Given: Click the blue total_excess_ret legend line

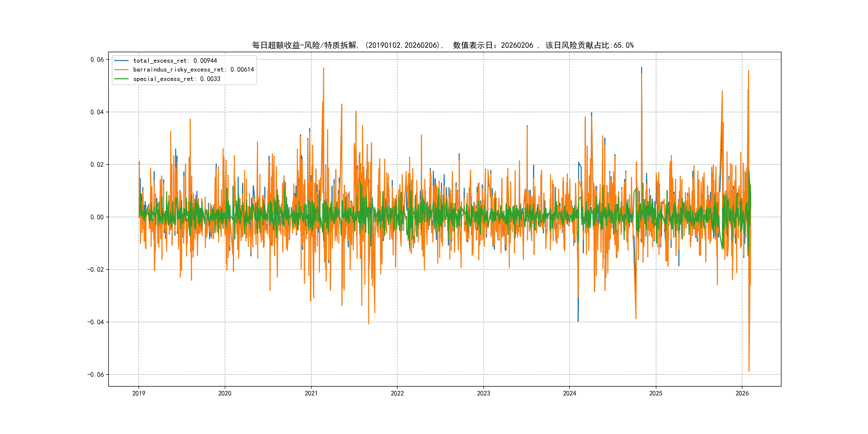Looking at the screenshot, I should (121, 61).
